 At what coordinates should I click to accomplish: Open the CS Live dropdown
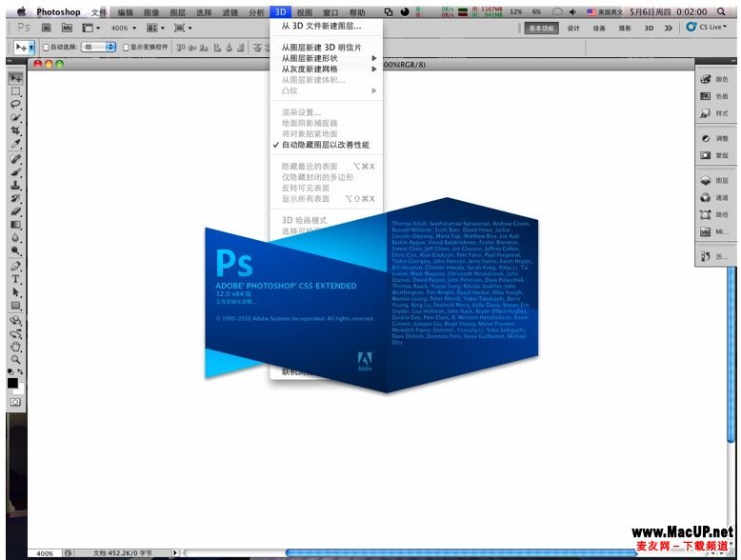tap(707, 27)
